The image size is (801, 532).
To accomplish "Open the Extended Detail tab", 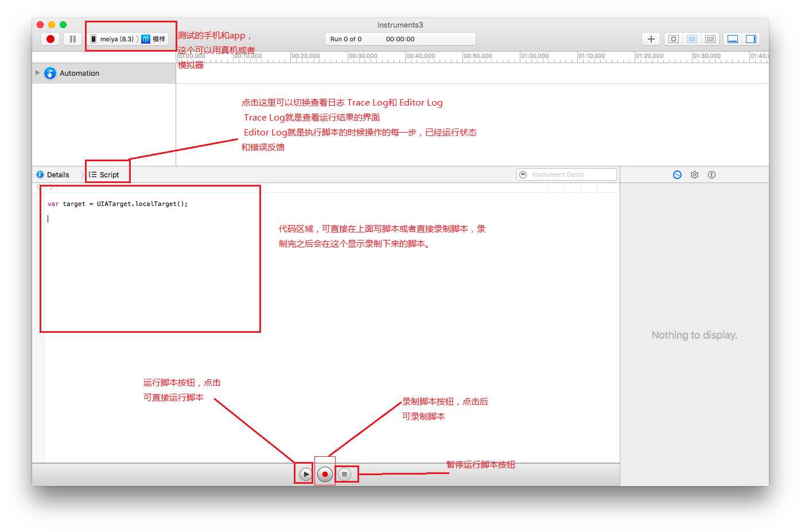I will [x=711, y=174].
